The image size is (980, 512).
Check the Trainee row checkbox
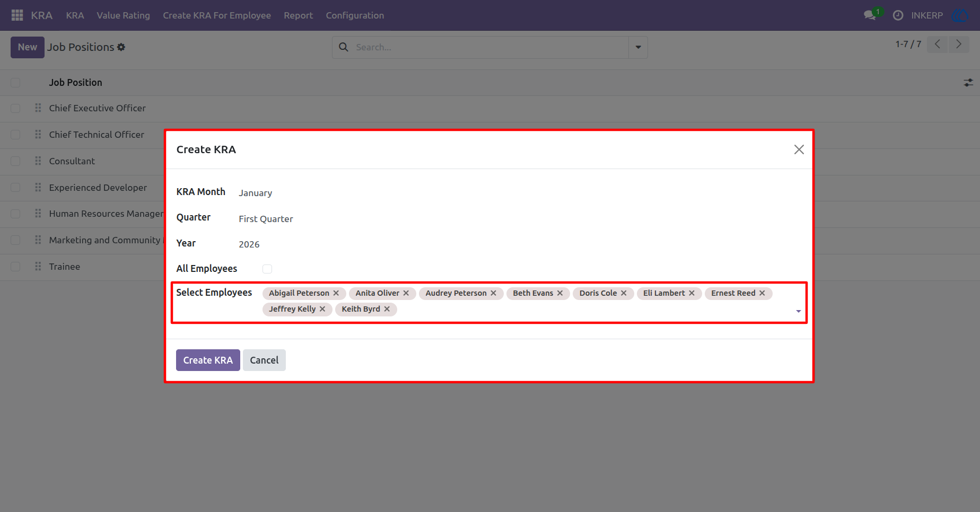(15, 267)
